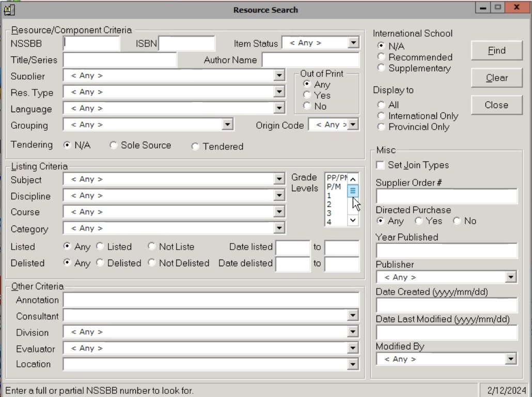Select the Delisted radio option
The height and width of the screenshot is (397, 532).
coord(100,263)
